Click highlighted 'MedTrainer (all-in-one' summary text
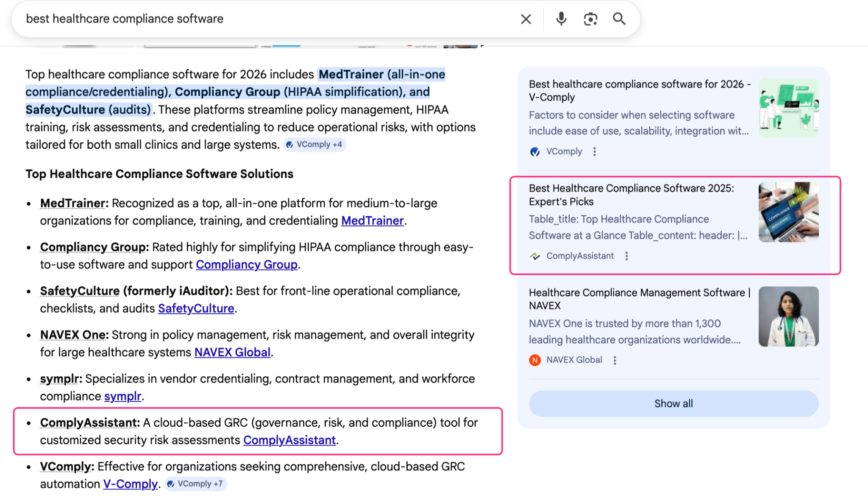 tap(381, 75)
